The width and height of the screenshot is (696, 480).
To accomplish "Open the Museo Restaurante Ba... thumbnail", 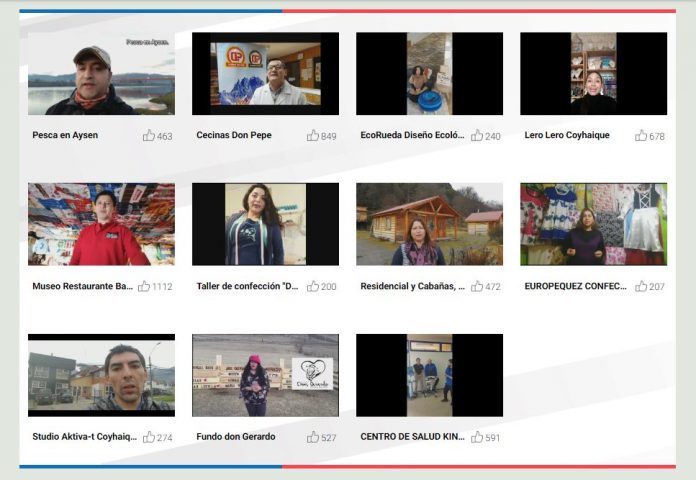I will (101, 224).
